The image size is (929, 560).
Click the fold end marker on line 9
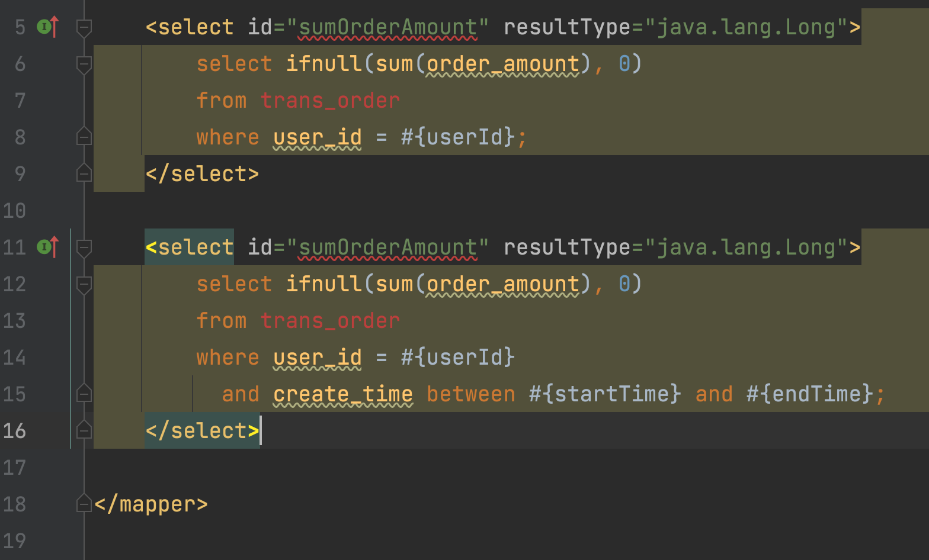[x=84, y=173]
